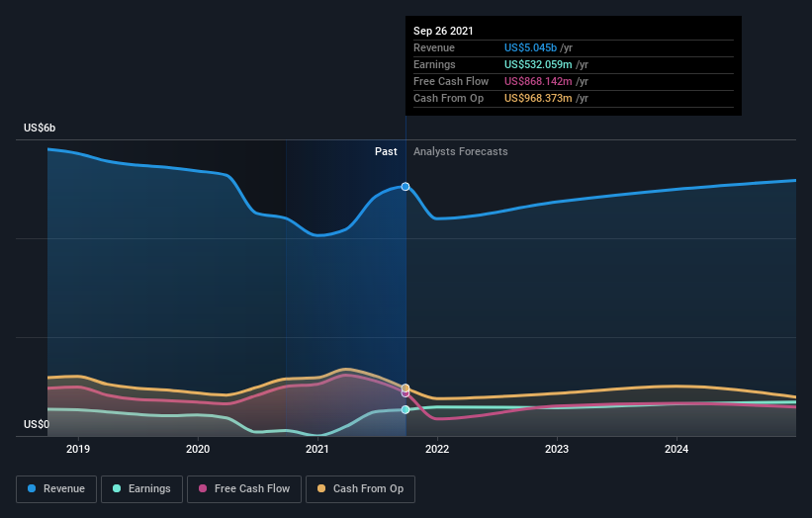
Task: Click the Cash From Op label in tooltip
Action: [x=448, y=98]
